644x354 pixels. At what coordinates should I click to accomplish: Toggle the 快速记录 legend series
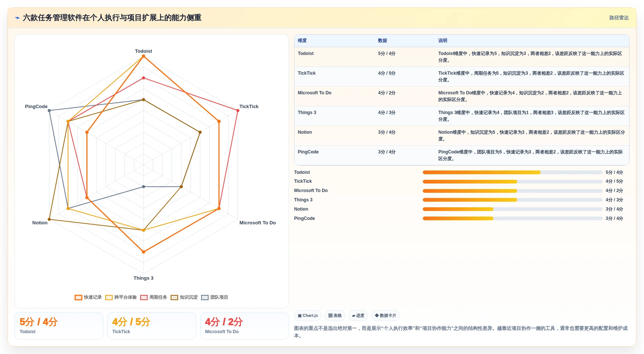tap(88, 297)
